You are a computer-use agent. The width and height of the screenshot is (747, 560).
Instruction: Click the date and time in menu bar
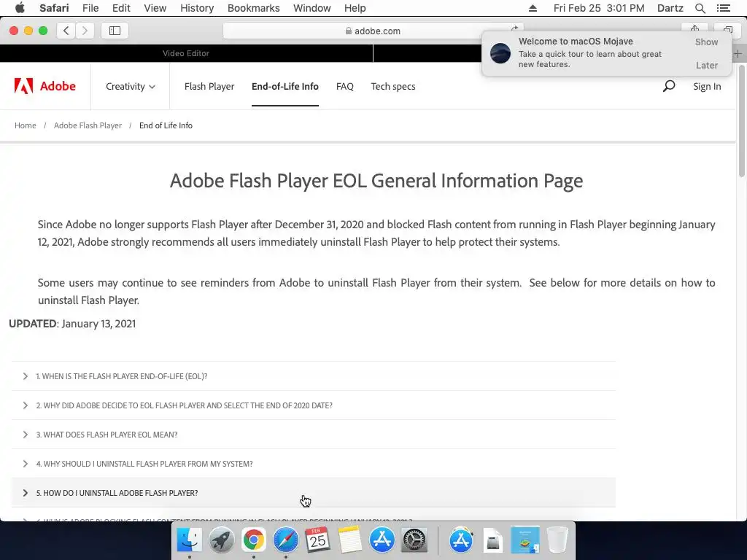coord(599,8)
